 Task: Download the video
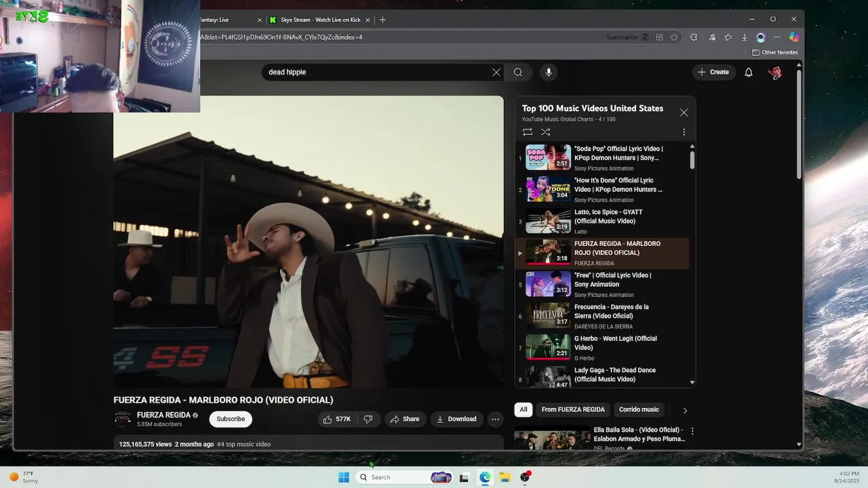[456, 419]
